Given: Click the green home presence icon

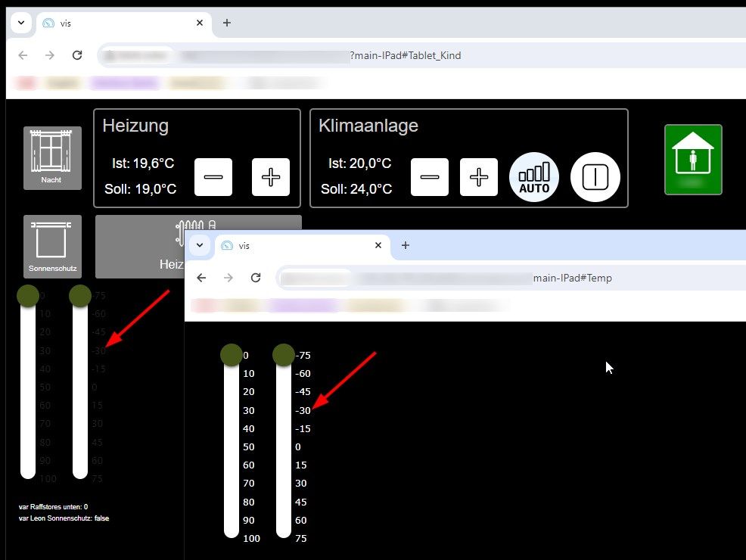Looking at the screenshot, I should 693,160.
